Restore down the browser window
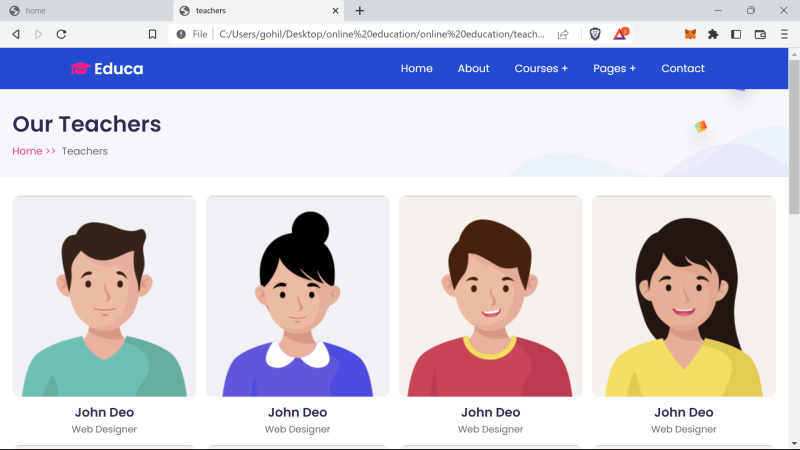 click(x=751, y=10)
